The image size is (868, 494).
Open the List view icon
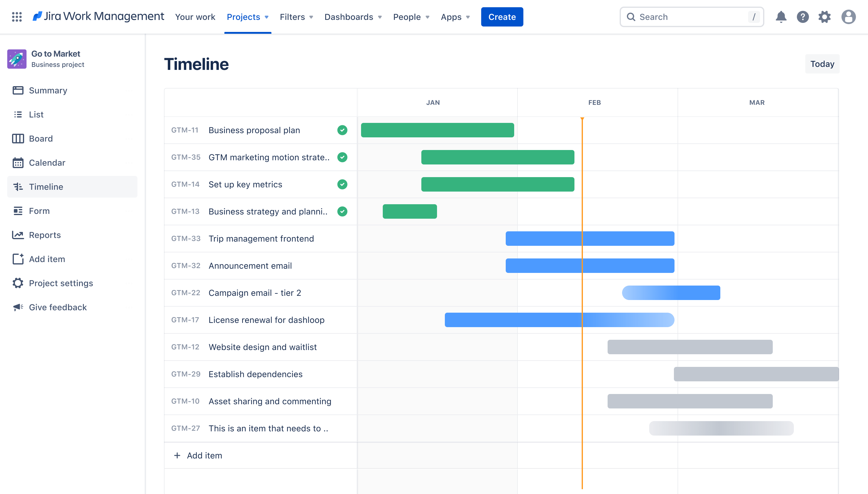coord(18,114)
